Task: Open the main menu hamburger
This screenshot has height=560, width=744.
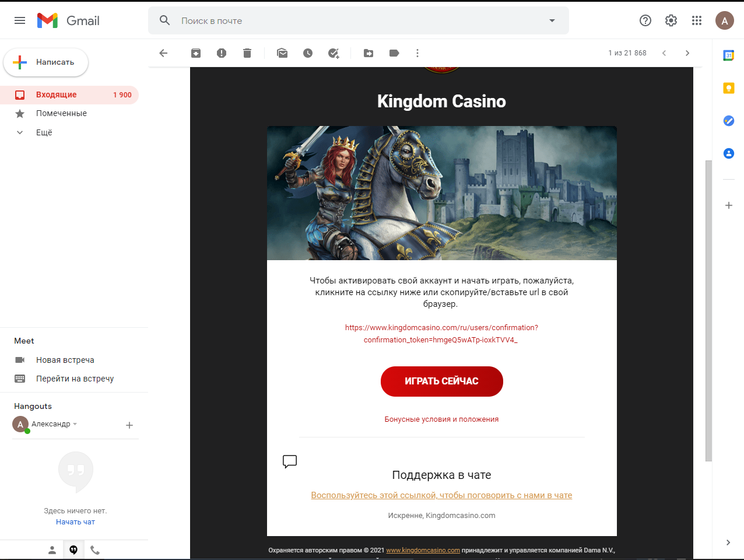Action: click(x=20, y=20)
